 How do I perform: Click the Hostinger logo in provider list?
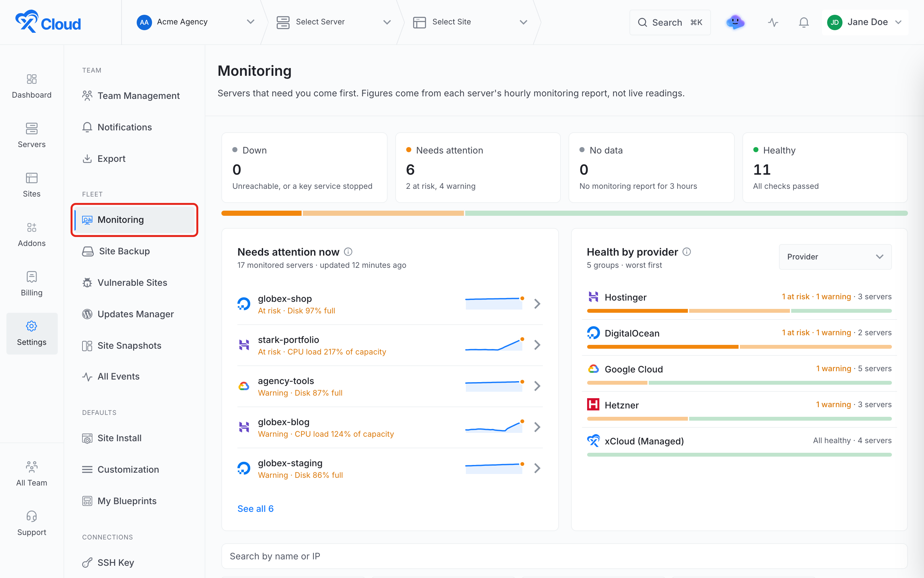click(593, 297)
